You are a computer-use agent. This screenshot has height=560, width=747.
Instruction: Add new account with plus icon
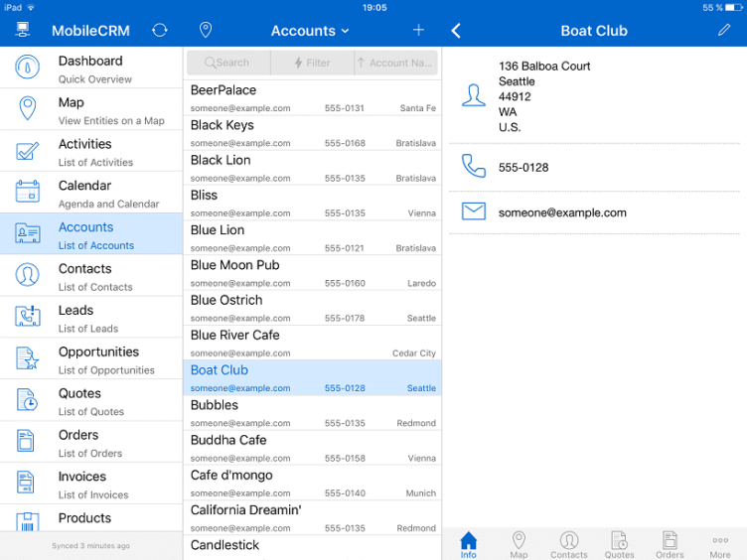click(418, 31)
